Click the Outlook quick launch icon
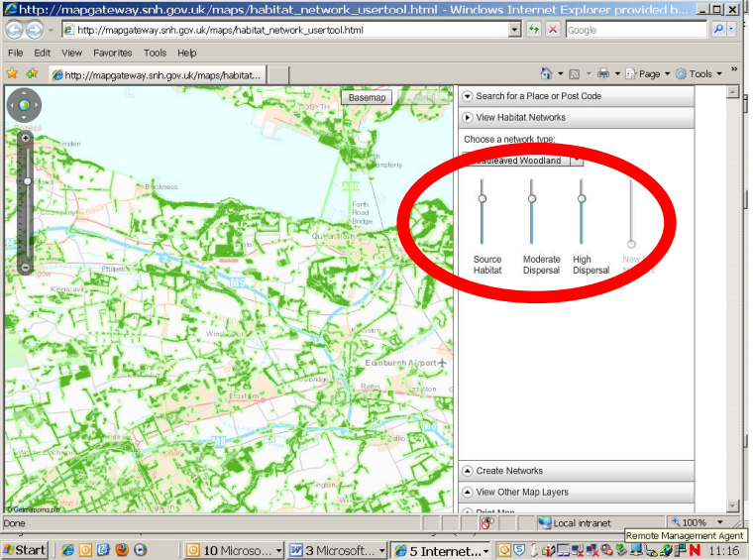Screen dimensions: 753x560 85,550
